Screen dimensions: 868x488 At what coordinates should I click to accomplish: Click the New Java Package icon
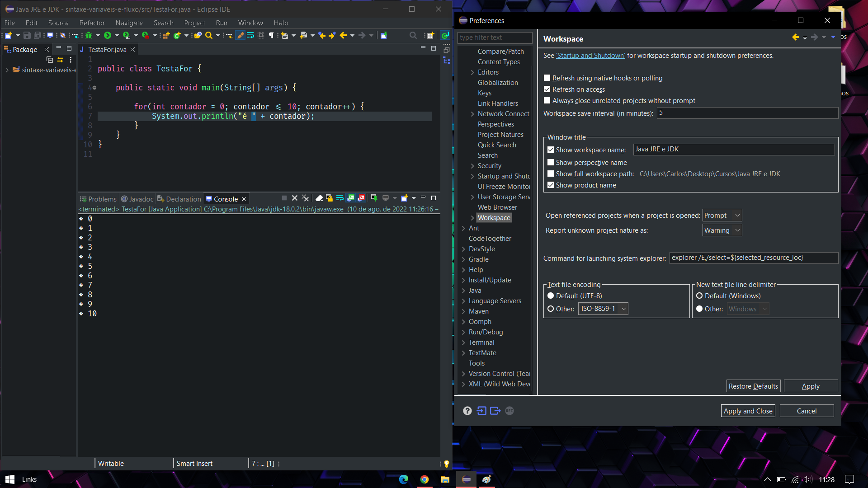[166, 35]
